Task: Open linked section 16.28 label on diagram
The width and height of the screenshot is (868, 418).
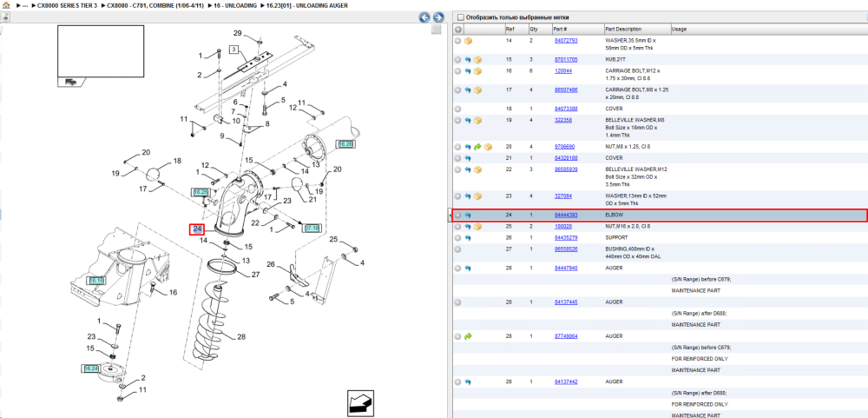Action: tap(345, 144)
